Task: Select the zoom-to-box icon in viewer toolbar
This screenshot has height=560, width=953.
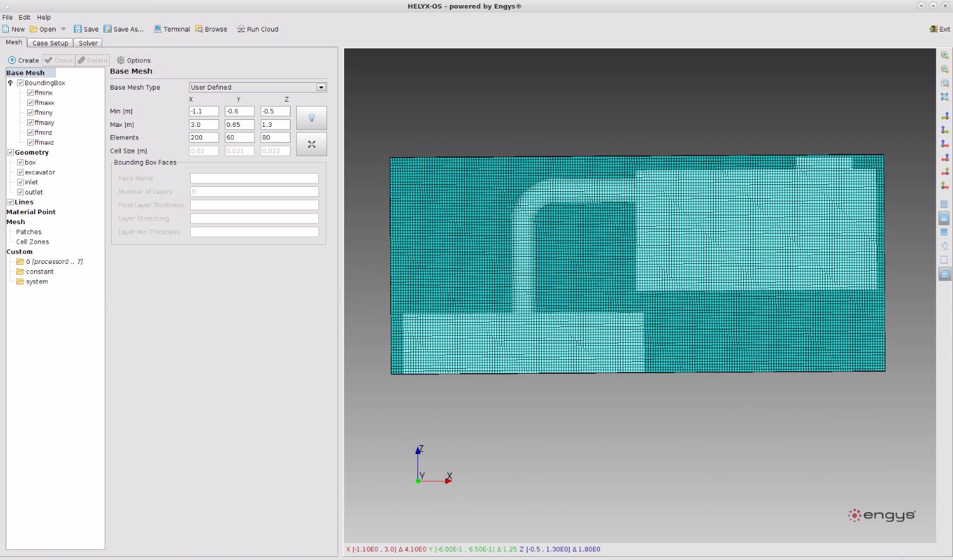Action: pos(945,83)
